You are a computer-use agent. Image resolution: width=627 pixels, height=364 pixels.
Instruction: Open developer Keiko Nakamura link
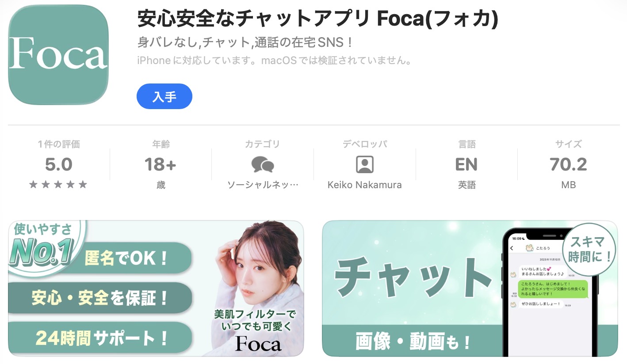(365, 185)
